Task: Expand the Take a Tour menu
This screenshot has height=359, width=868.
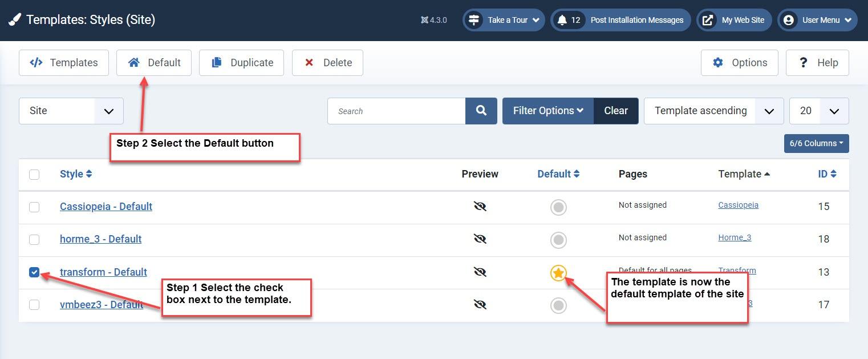Action: 504,20
